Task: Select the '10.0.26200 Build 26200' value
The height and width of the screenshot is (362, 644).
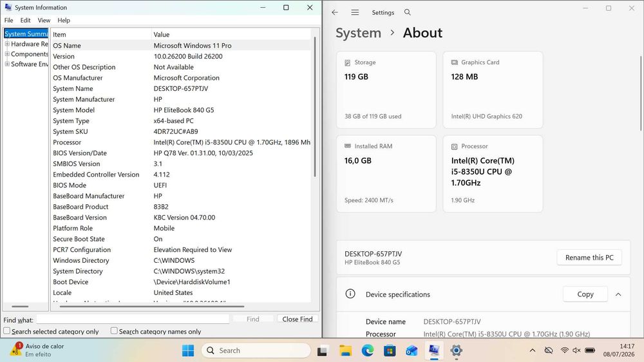Action: (188, 56)
